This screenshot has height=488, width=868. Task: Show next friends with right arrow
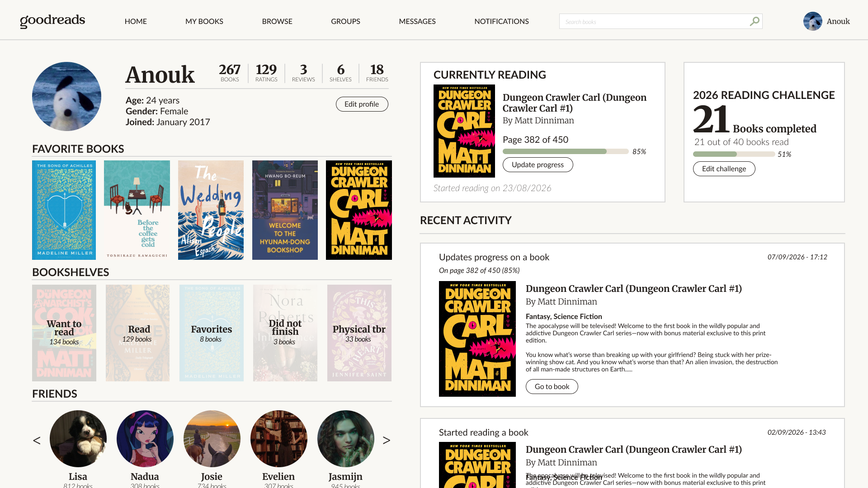386,440
